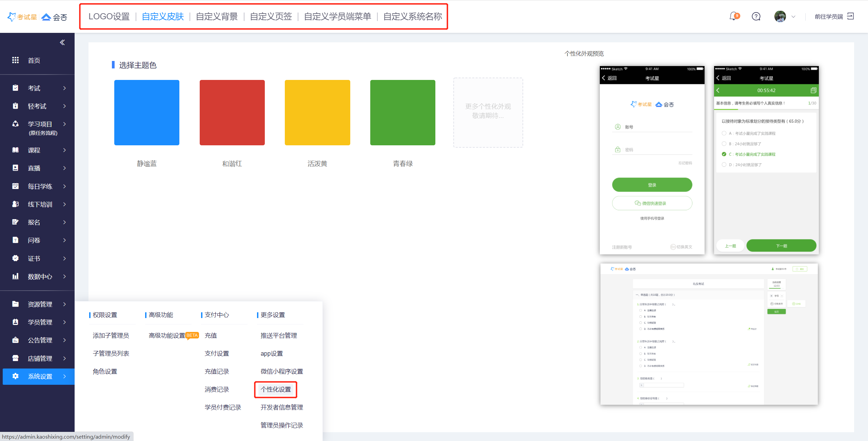
Task: Expand the 学员管理 sidebar chevron
Action: [x=64, y=322]
